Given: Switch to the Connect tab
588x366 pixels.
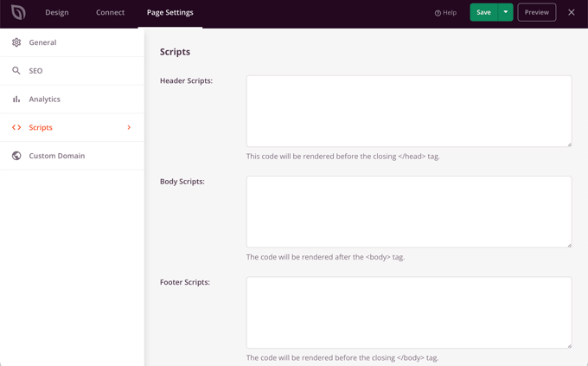Looking at the screenshot, I should pos(110,13).
